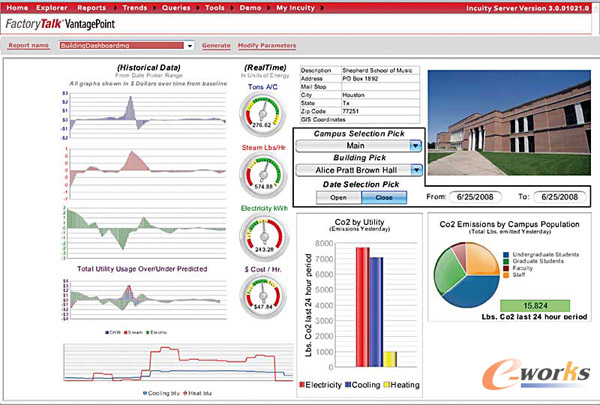Click the Heat btu legend entry
Viewport: 600px width, 405px height.
[197, 393]
